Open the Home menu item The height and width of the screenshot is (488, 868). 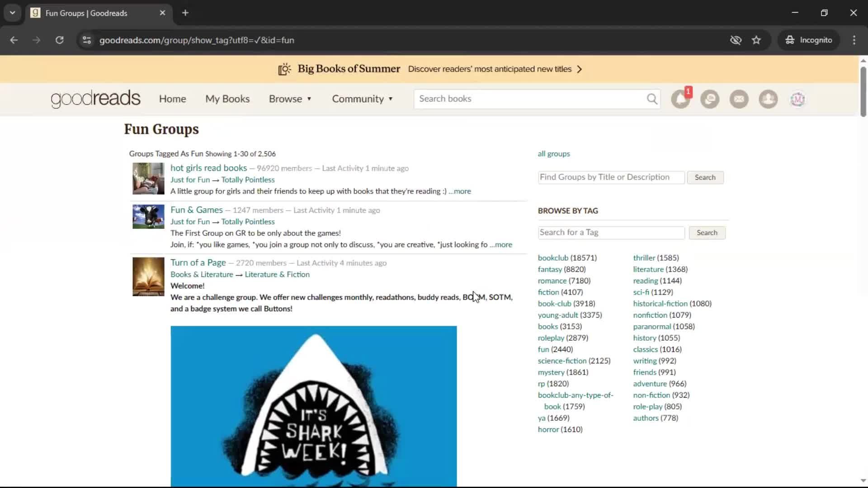(172, 99)
